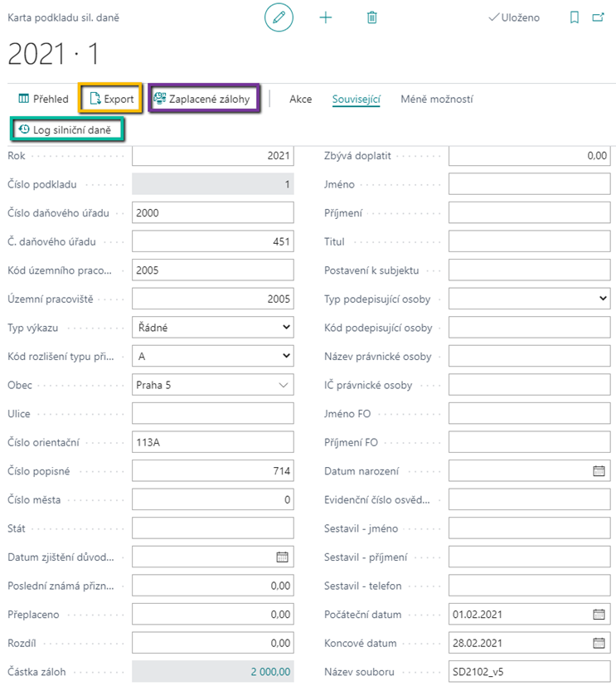Open page in new window icon

[x=598, y=17]
